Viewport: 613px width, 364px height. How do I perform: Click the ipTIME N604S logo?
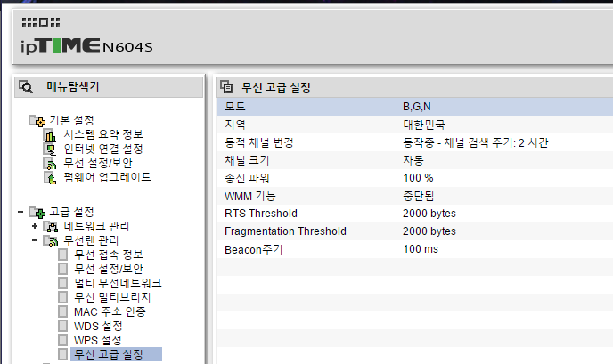tap(86, 39)
